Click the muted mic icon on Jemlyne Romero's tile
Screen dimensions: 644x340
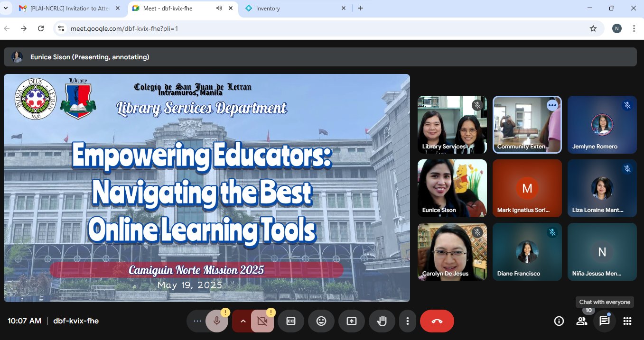627,106
